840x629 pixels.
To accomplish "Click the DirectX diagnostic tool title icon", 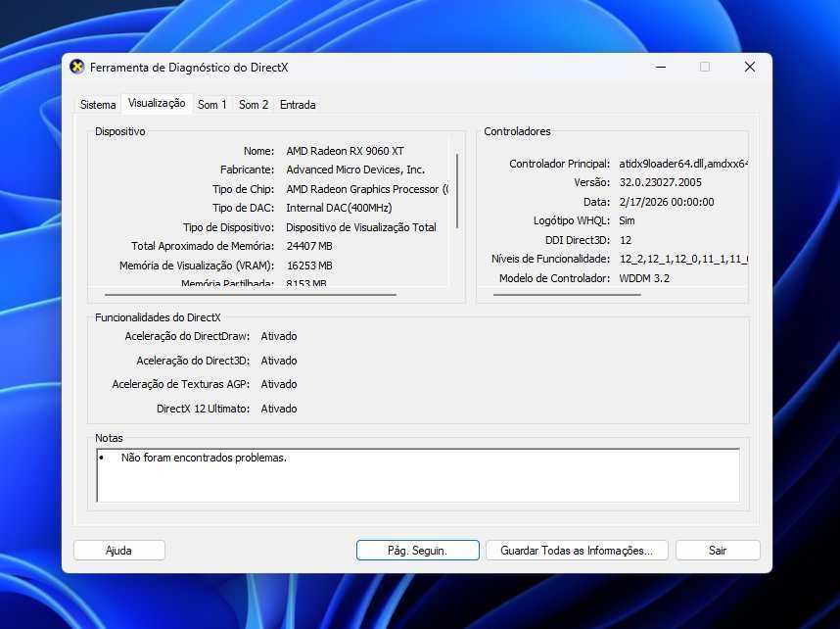I will pyautogui.click(x=77, y=67).
